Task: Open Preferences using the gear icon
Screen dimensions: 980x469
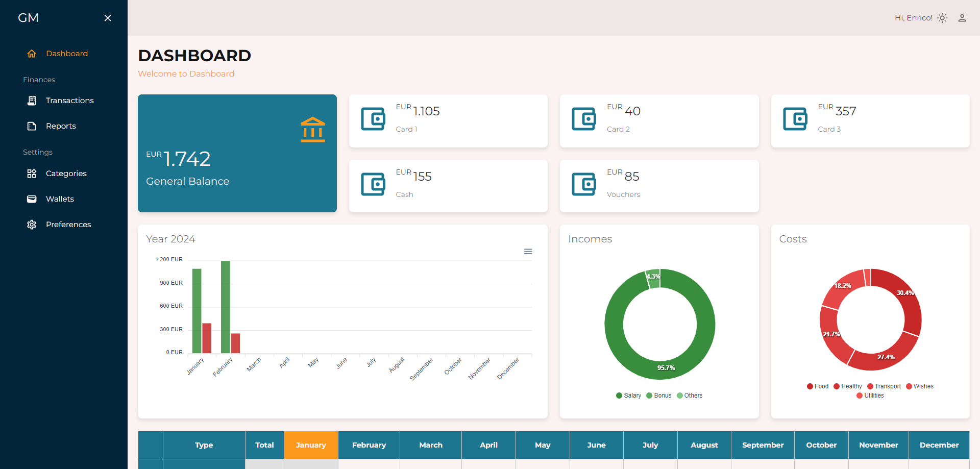Action: click(x=32, y=225)
